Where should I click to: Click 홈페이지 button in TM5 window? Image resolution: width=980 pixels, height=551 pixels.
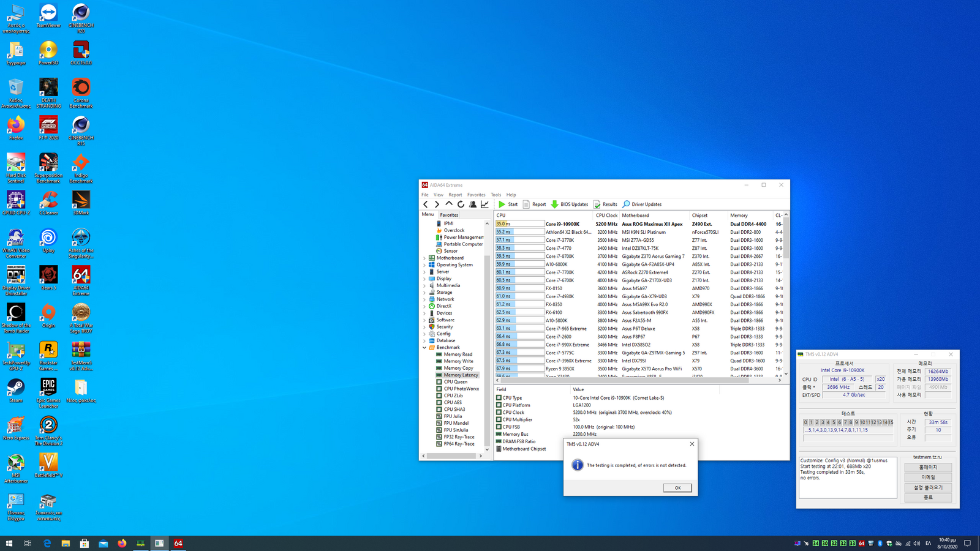(x=928, y=467)
